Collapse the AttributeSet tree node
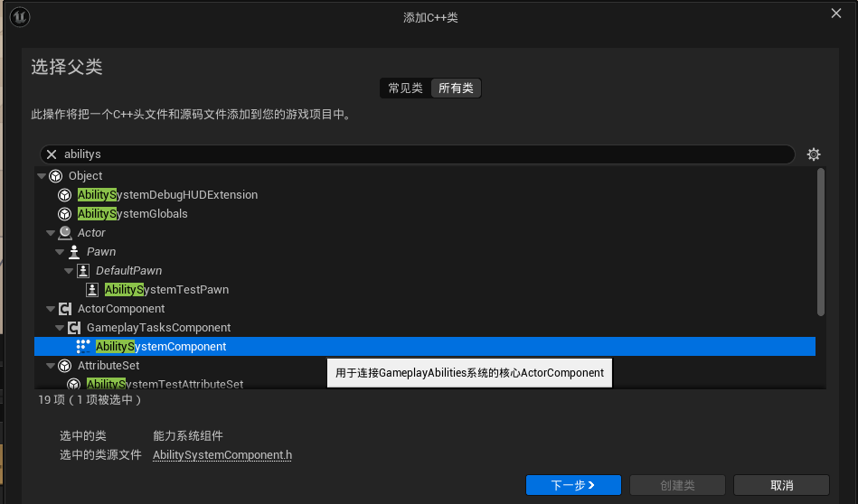This screenshot has height=504, width=858. [x=51, y=366]
